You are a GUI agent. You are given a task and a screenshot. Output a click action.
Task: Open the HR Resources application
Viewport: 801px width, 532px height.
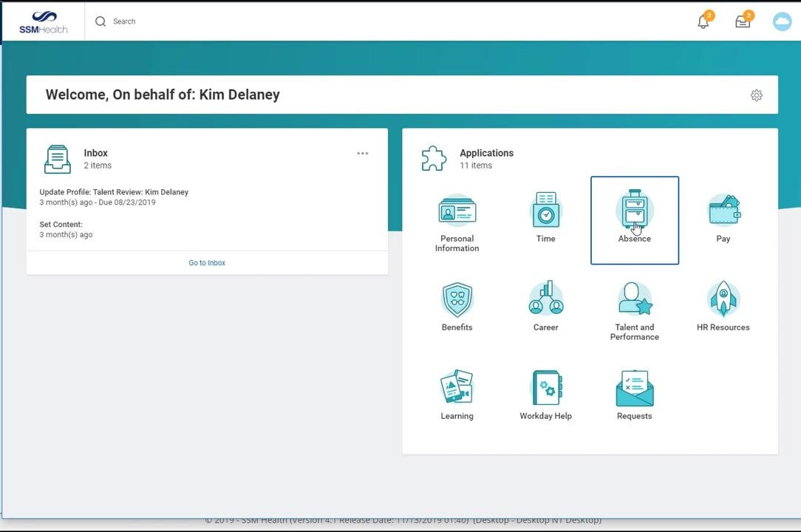723,307
